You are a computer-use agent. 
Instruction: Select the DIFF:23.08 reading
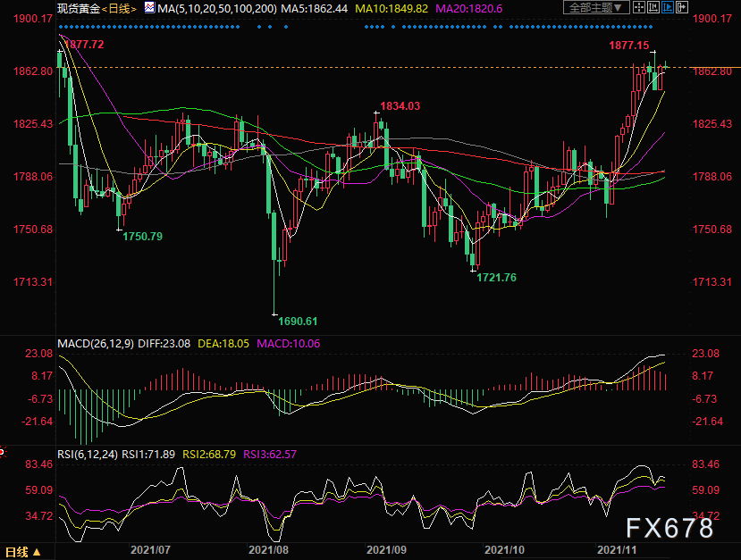click(164, 343)
